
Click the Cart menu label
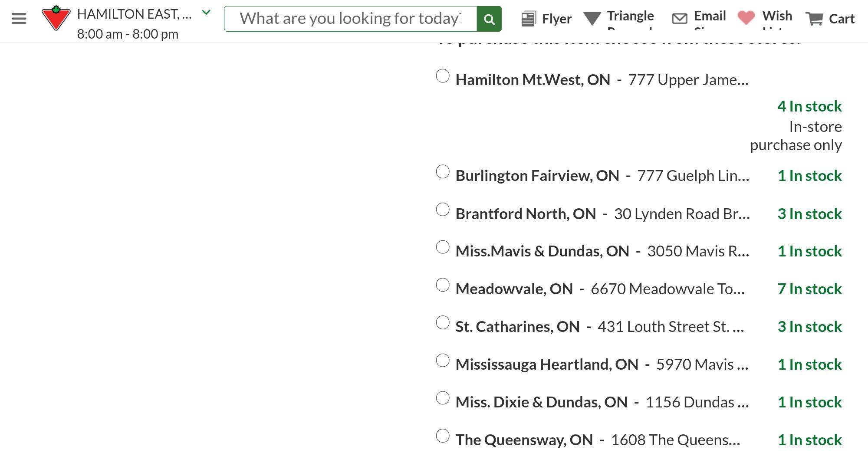[842, 19]
